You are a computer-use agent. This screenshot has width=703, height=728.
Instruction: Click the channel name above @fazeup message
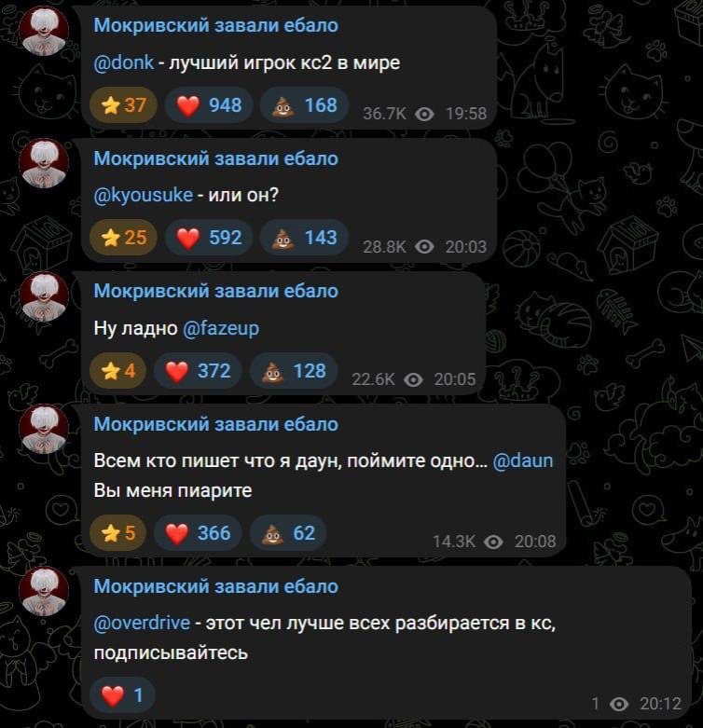(x=216, y=291)
